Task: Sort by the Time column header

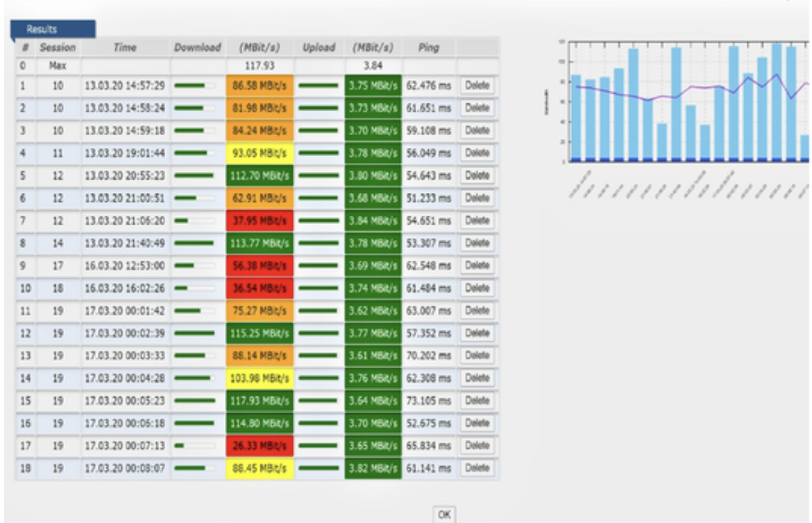Action: [x=125, y=48]
